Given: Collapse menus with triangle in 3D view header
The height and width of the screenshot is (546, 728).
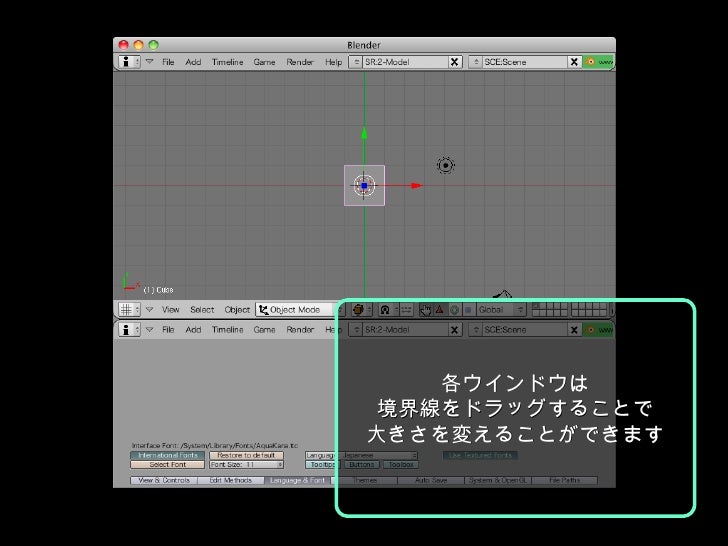Looking at the screenshot, I should (x=150, y=309).
